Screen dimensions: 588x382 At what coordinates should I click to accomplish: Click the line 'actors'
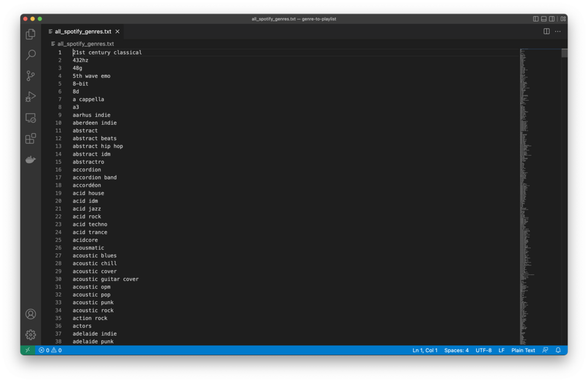[x=82, y=326]
